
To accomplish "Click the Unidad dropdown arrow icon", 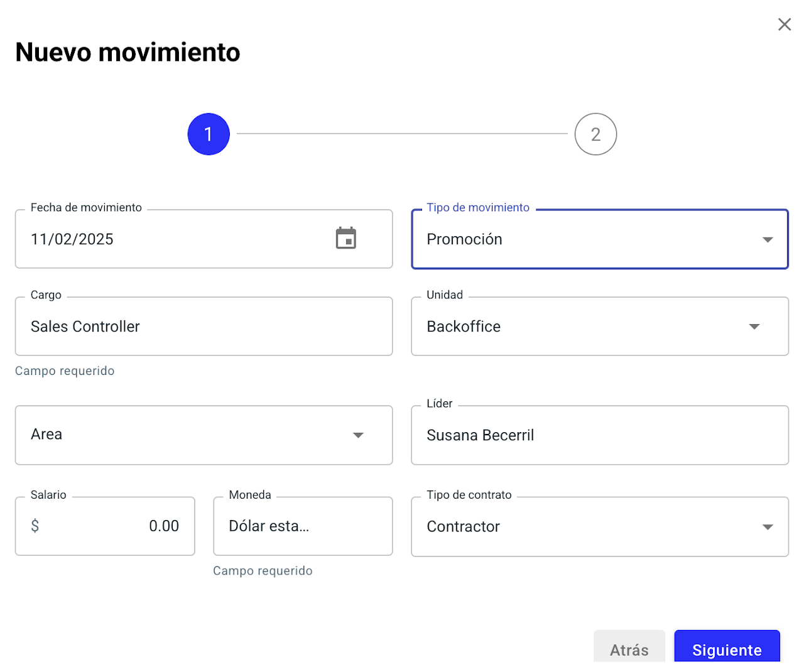I will (754, 327).
